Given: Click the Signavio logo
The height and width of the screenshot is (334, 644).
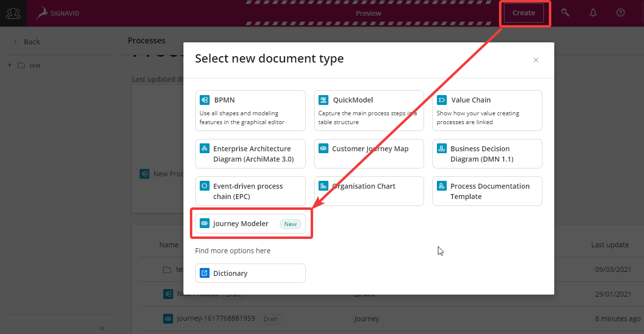Looking at the screenshot, I should pos(58,13).
